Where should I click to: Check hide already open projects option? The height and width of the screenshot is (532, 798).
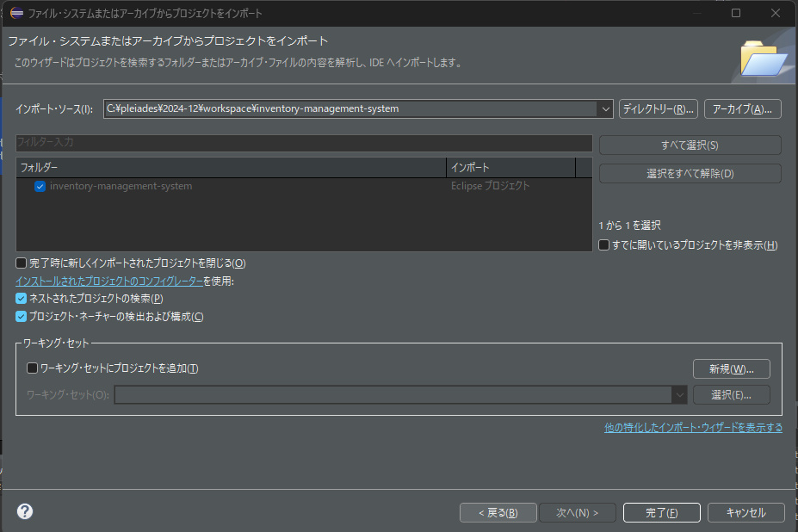point(604,245)
